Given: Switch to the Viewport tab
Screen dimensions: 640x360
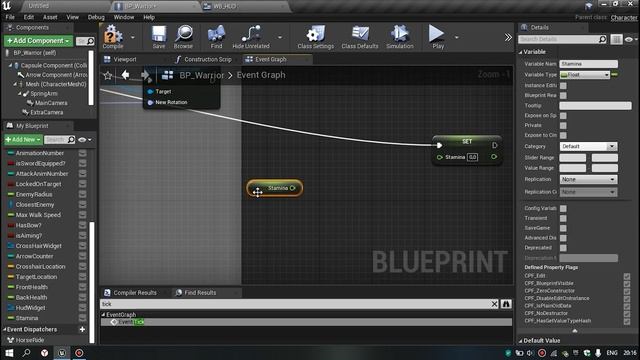Looking at the screenshot, I should pos(125,59).
